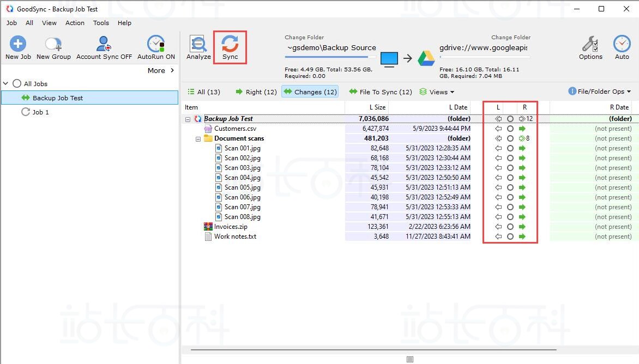Open the Tools menu
This screenshot has width=639, height=364.
(x=101, y=23)
